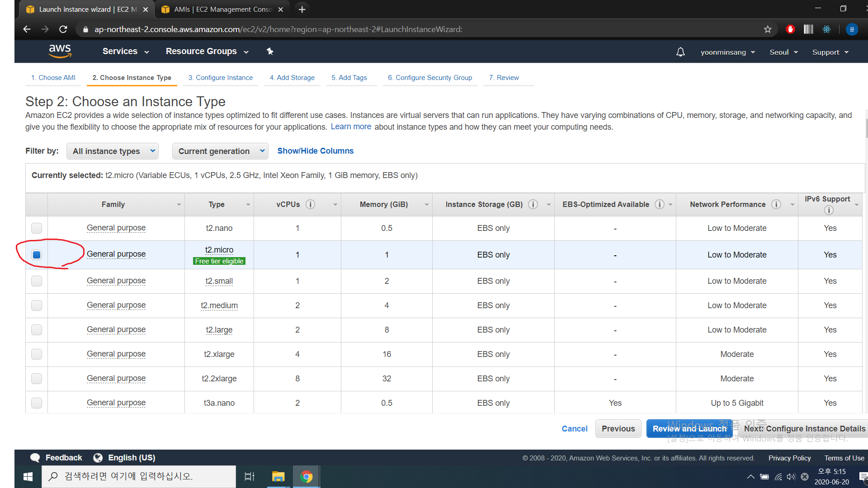Uncheck the selected t2.micro row checkbox
868x488 pixels.
coord(37,255)
